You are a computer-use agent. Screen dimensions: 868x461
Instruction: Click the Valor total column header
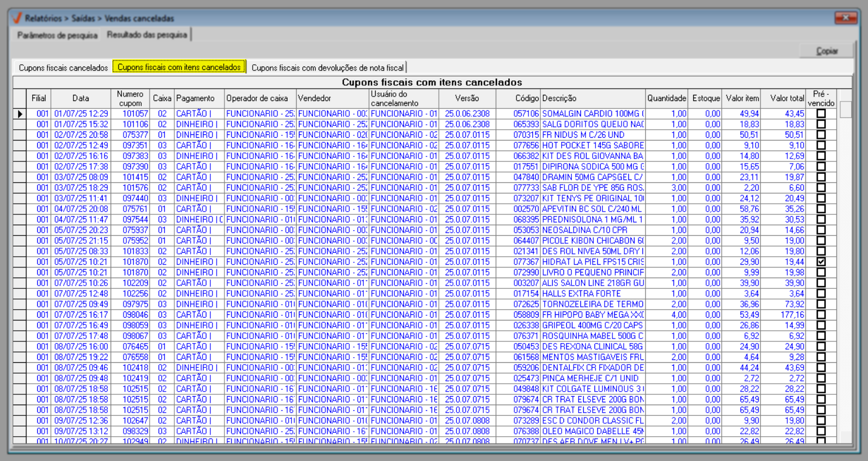point(786,98)
